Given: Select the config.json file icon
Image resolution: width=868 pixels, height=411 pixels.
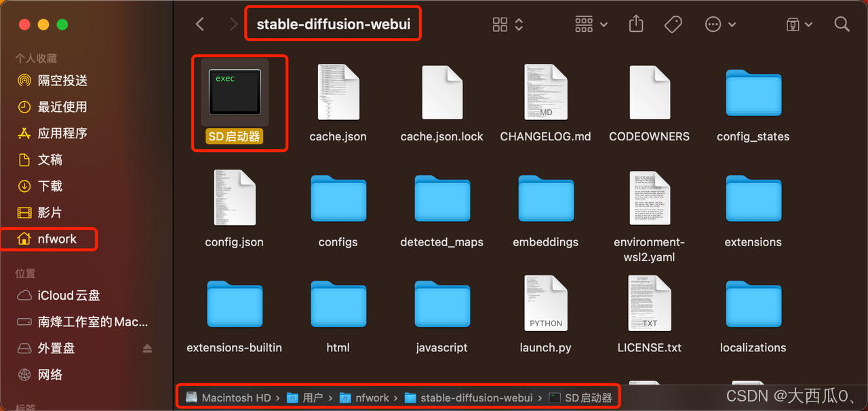Looking at the screenshot, I should 235,198.
